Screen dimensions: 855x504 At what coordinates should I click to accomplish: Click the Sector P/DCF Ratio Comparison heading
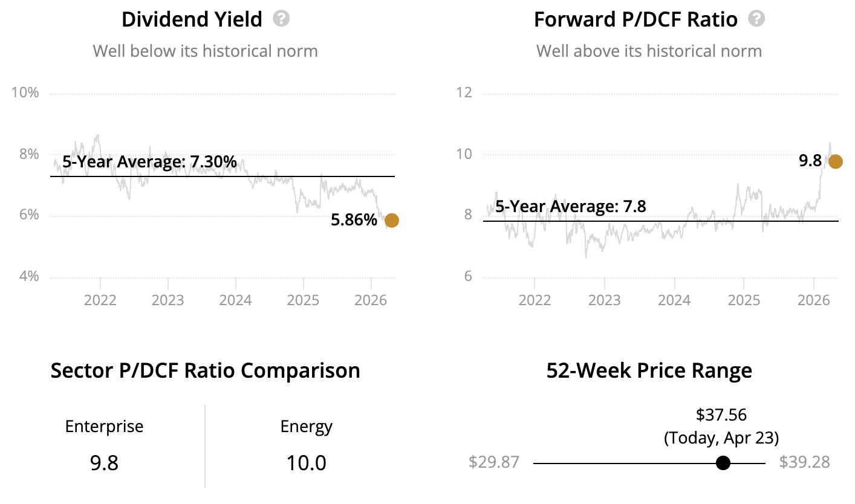click(205, 370)
